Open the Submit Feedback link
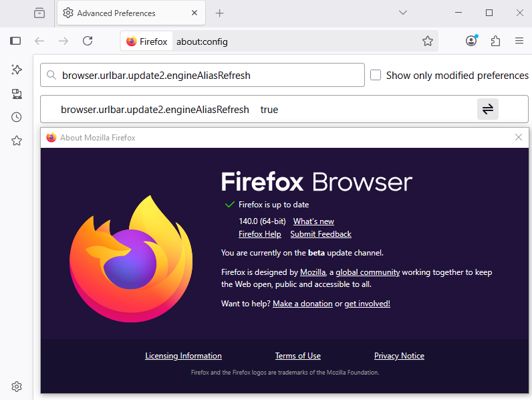 point(321,234)
